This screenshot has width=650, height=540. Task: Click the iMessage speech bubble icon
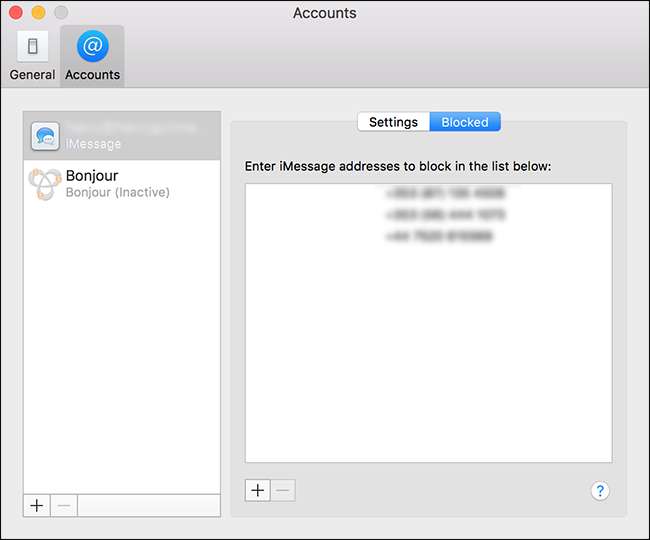45,136
